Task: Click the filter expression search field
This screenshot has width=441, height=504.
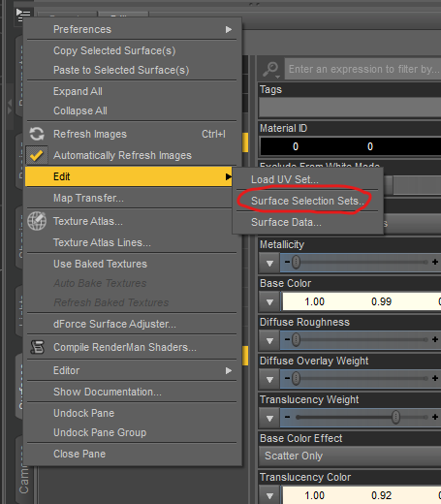Action: (362, 69)
